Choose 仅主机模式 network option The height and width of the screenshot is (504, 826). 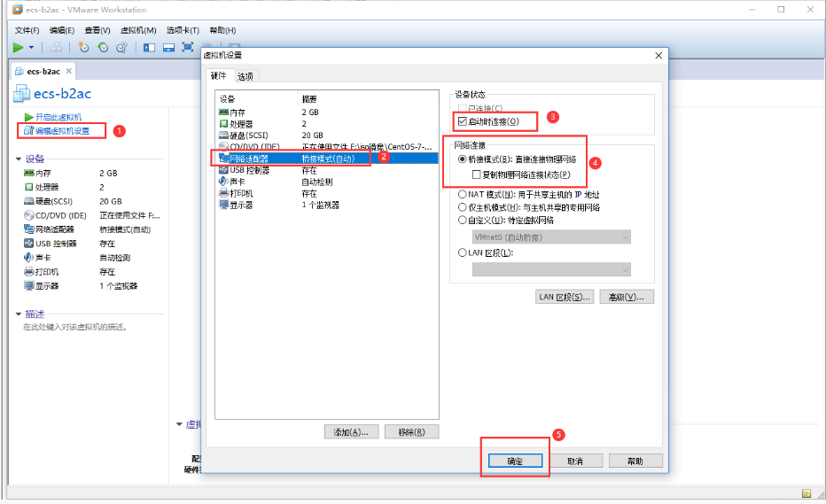463,207
